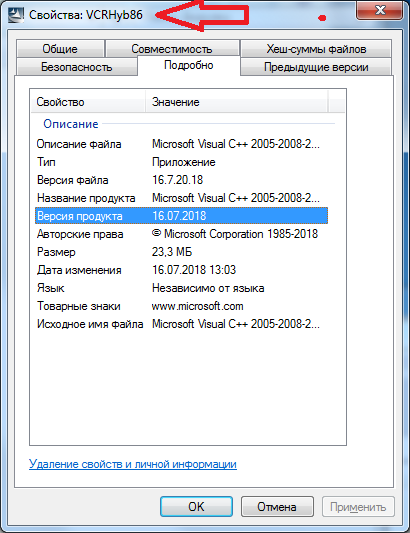Viewport: 410px width, 533px height.
Task: Click the Применить button
Action: coord(358,506)
